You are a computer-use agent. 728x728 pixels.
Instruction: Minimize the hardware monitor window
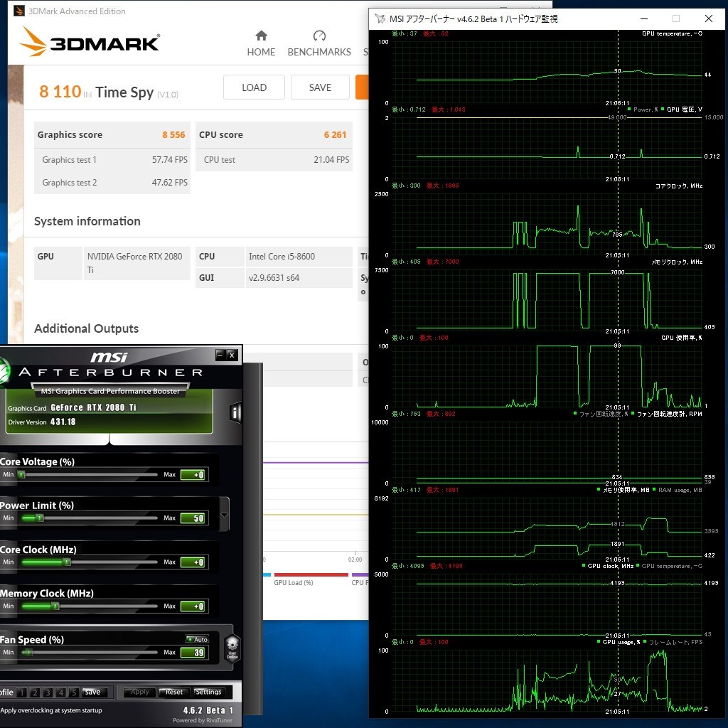644,18
